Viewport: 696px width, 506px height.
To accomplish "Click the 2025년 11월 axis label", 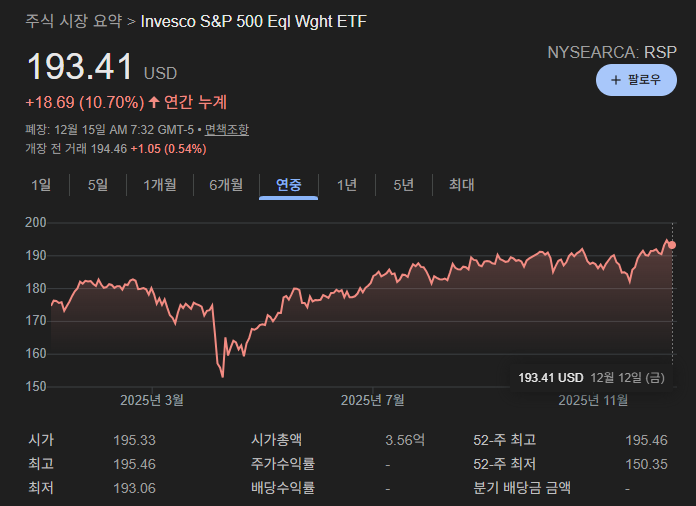I will [x=593, y=400].
